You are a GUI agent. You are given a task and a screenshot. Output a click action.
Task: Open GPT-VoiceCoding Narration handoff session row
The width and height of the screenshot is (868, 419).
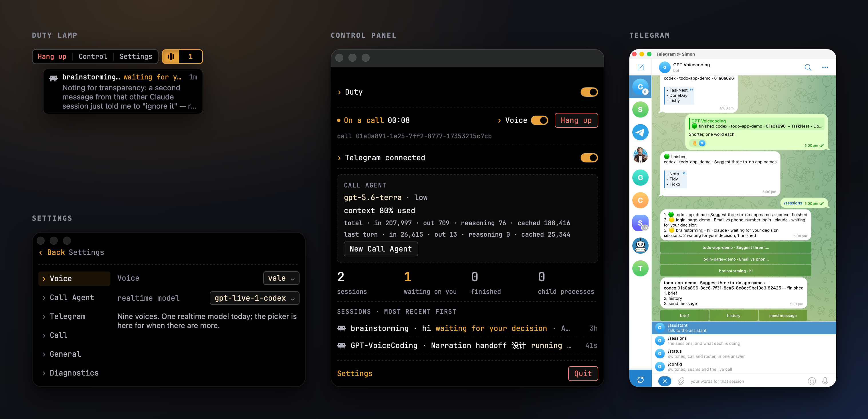click(x=467, y=345)
